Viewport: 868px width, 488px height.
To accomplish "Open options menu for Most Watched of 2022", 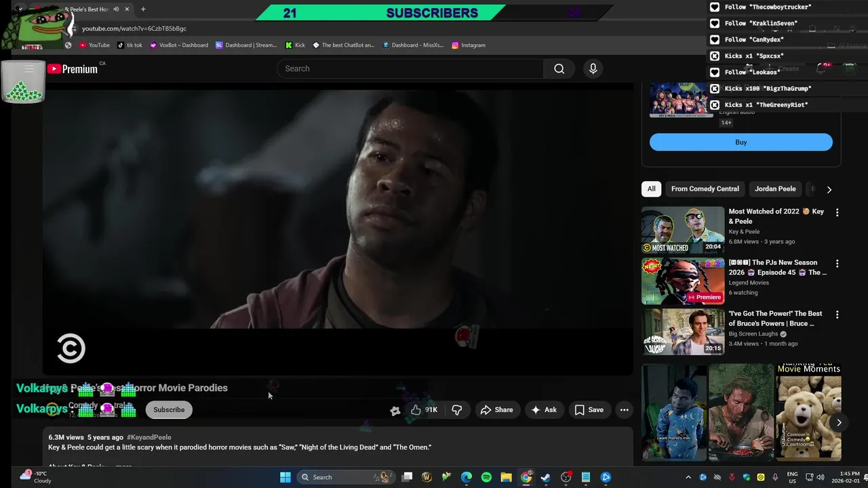I will [837, 212].
